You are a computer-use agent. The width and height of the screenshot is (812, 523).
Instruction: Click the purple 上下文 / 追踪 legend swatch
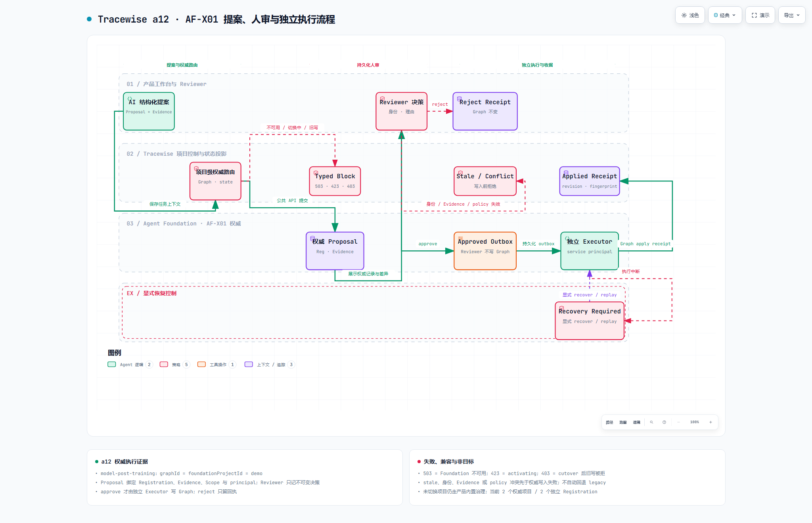pos(249,365)
